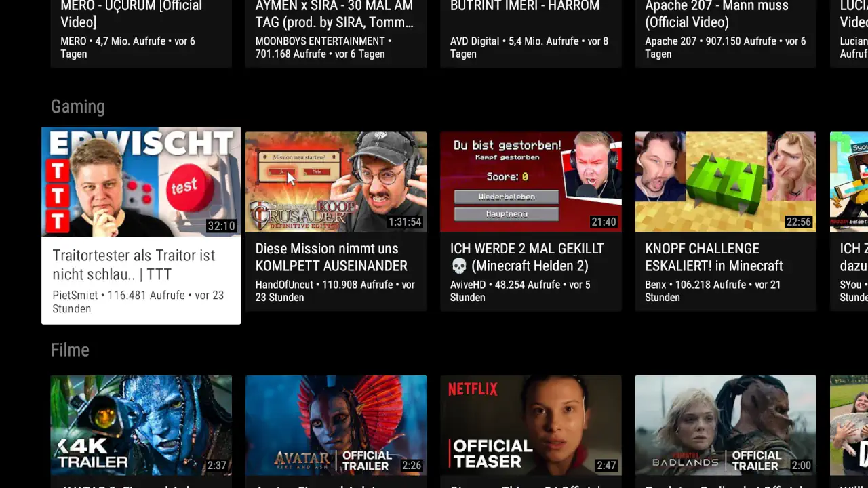868x488 pixels.
Task: Open the PietSmiet Traitortester TTT thumbnail
Action: pos(141,182)
